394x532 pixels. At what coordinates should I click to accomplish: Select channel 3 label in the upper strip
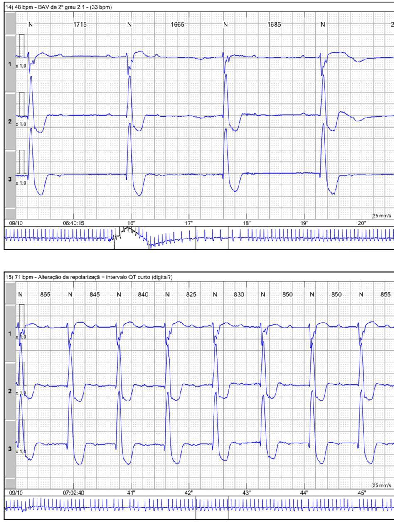click(x=10, y=179)
